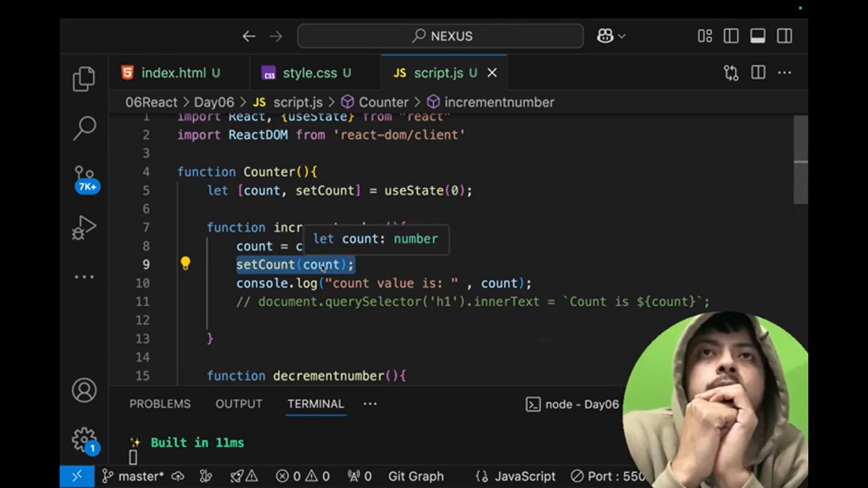868x488 pixels.
Task: Open the Counter symbol breadcrumb
Action: tap(375, 102)
